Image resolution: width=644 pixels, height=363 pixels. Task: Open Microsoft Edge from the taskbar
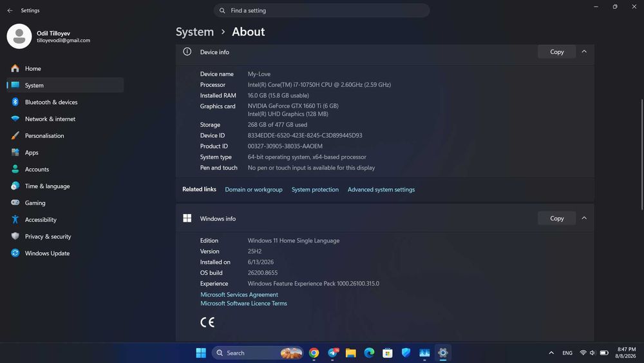pyautogui.click(x=369, y=353)
